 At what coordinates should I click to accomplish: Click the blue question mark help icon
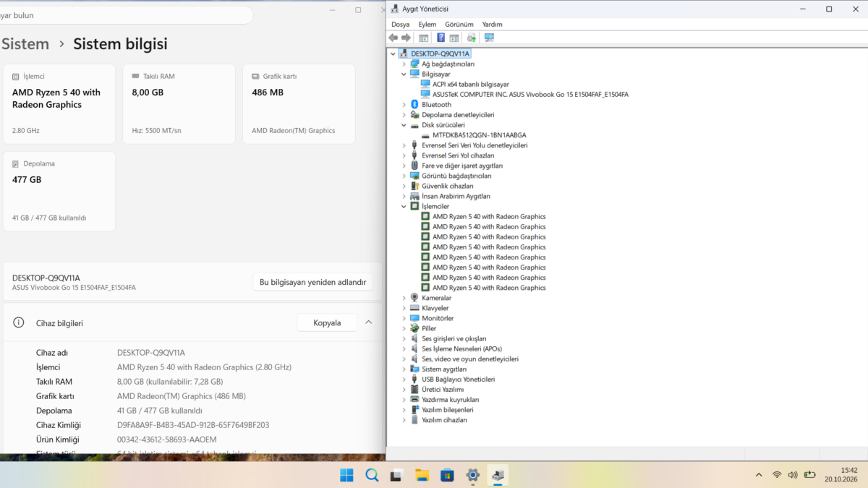pyautogui.click(x=441, y=38)
